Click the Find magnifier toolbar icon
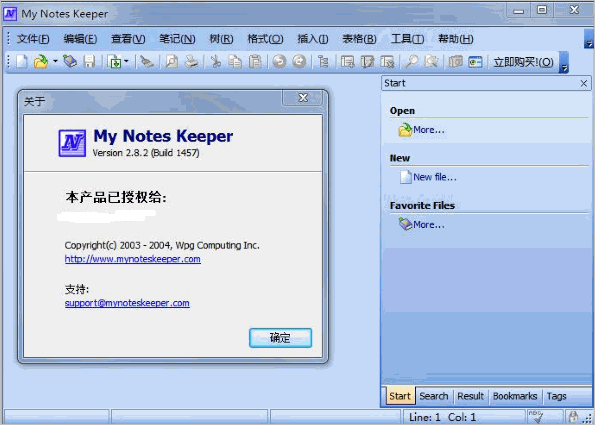 (411, 61)
